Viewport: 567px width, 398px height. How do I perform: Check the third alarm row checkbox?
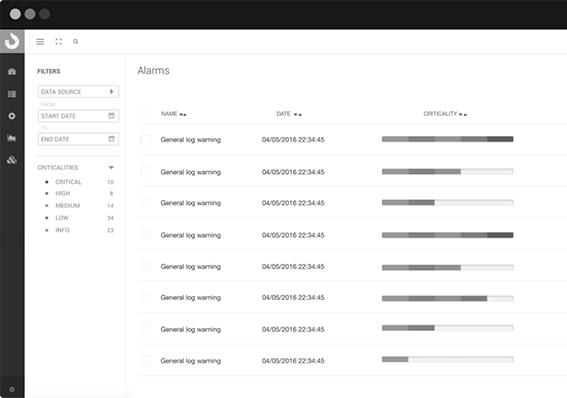(x=146, y=203)
